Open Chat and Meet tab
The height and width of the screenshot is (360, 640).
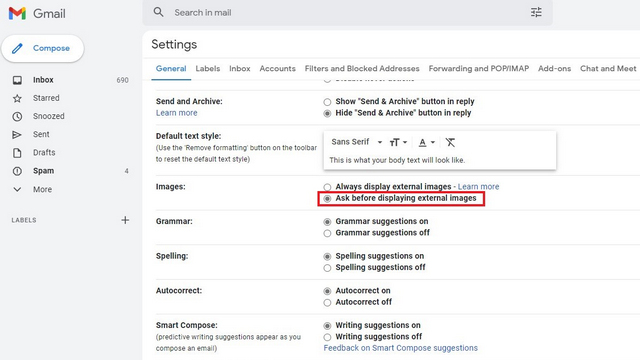point(608,69)
